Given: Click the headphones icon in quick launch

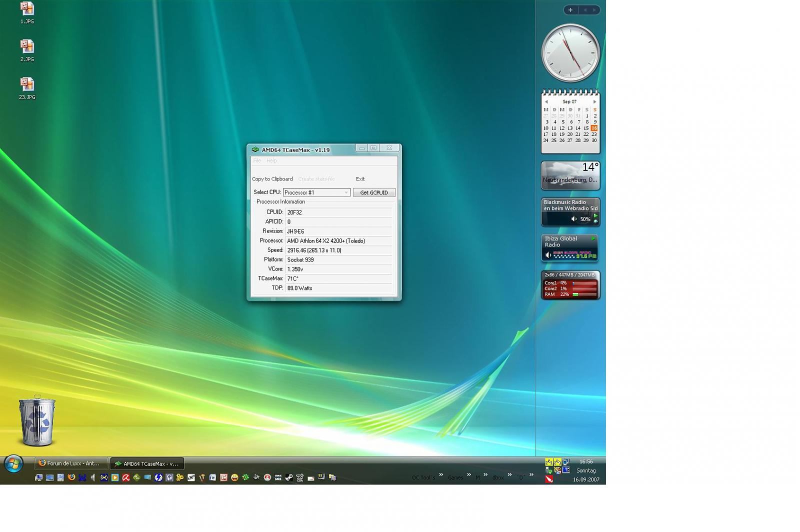Looking at the screenshot, I should click(x=169, y=477).
